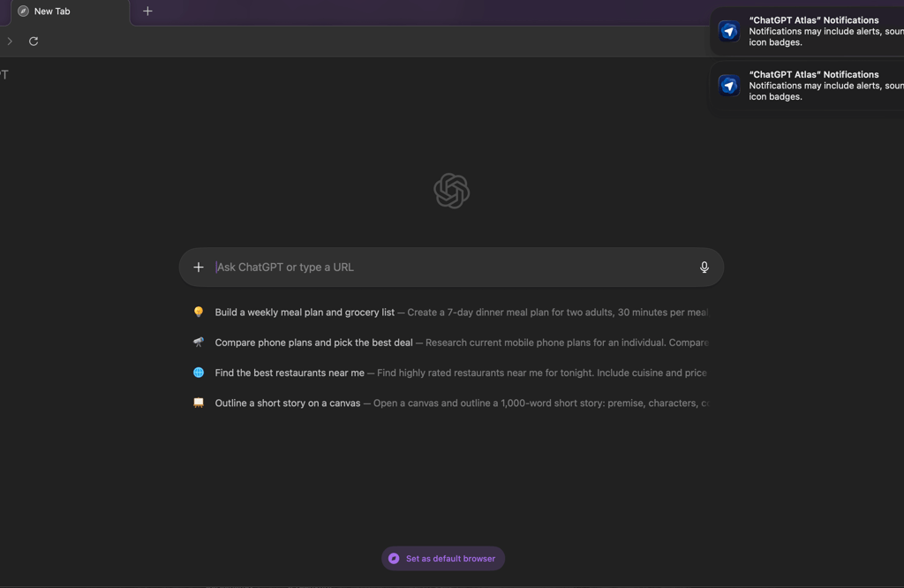904x588 pixels.
Task: Click the page reload icon
Action: tap(33, 41)
